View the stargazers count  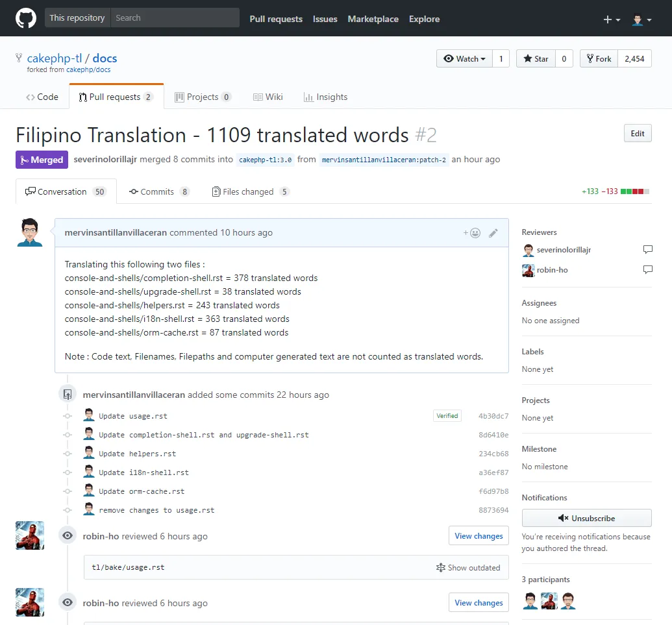click(x=564, y=58)
